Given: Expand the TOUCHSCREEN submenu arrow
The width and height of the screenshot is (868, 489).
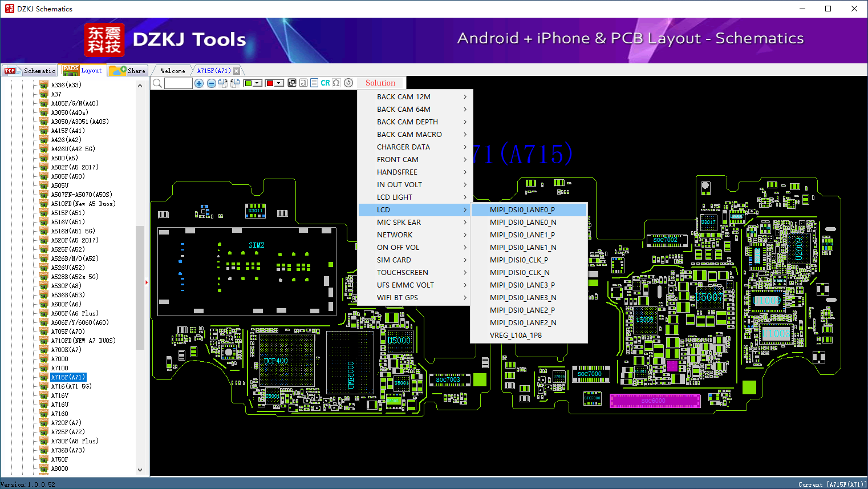Looking at the screenshot, I should pyautogui.click(x=465, y=273).
